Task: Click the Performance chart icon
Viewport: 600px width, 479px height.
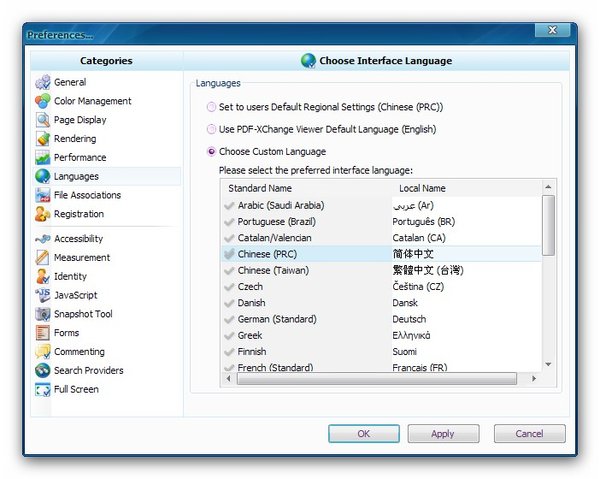Action: [x=42, y=157]
